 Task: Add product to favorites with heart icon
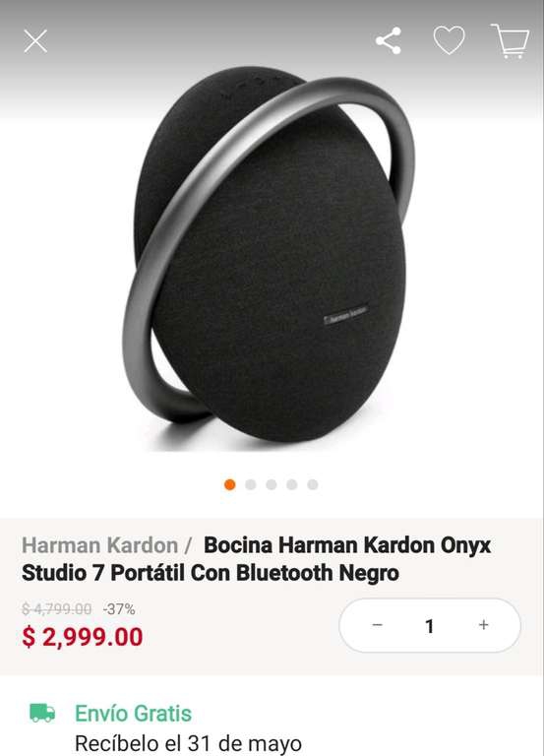(x=450, y=40)
